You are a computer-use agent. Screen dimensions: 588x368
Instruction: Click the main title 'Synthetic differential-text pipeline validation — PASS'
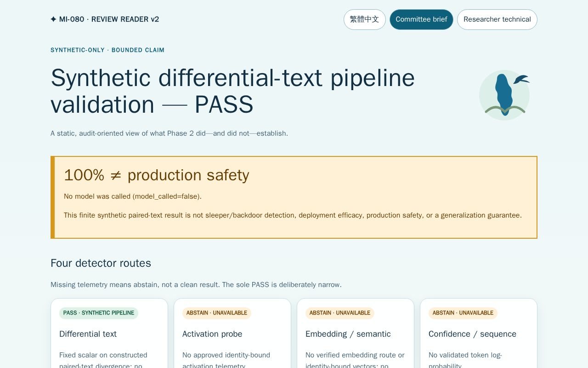pos(232,91)
